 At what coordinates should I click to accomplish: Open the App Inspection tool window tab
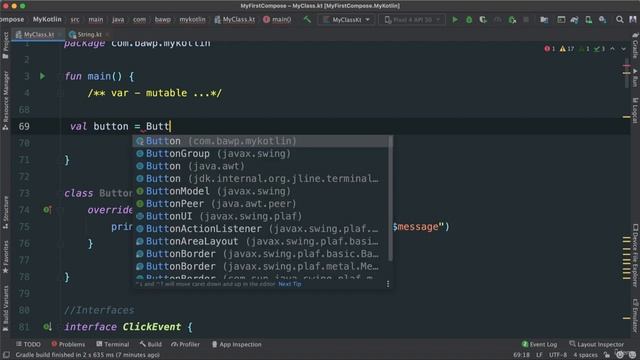[x=237, y=344]
